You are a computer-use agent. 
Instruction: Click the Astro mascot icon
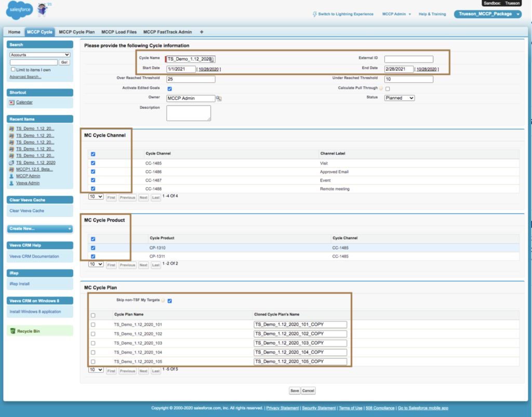(43, 9)
